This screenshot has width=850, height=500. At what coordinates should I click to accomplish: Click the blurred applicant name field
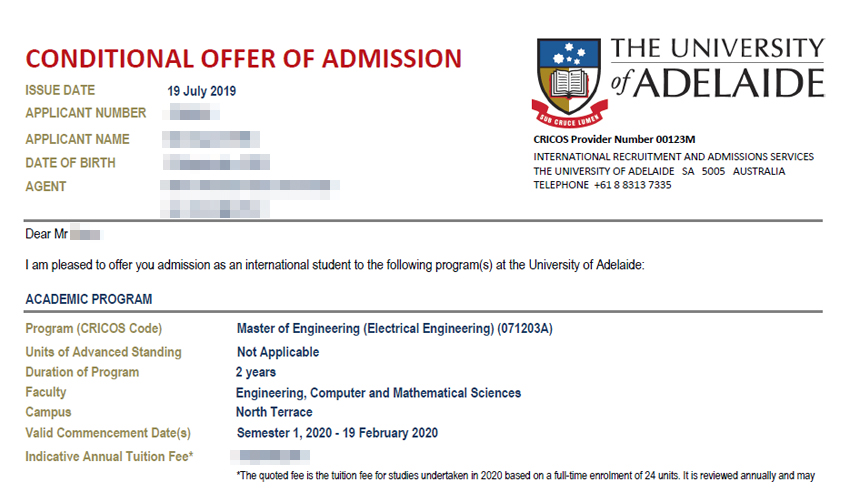tap(211, 139)
